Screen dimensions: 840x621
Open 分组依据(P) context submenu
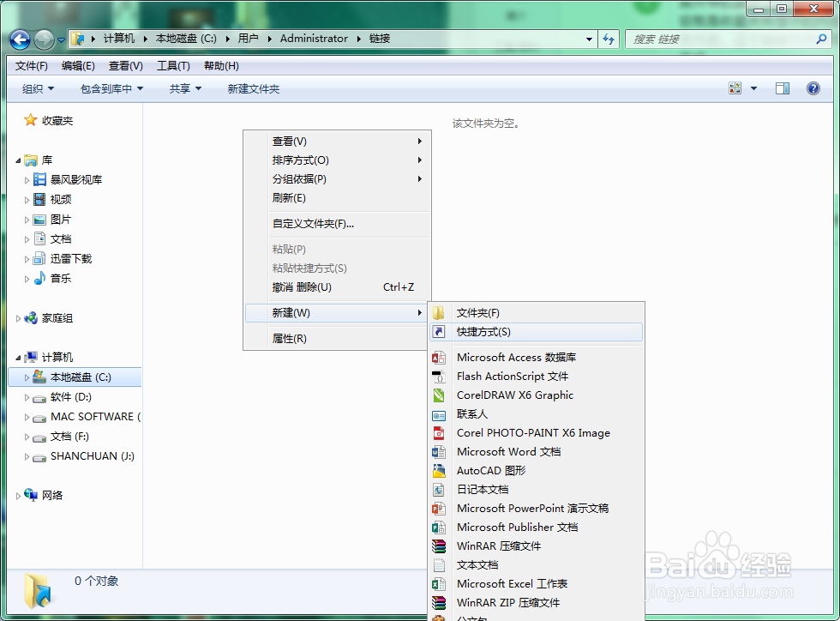click(338, 178)
